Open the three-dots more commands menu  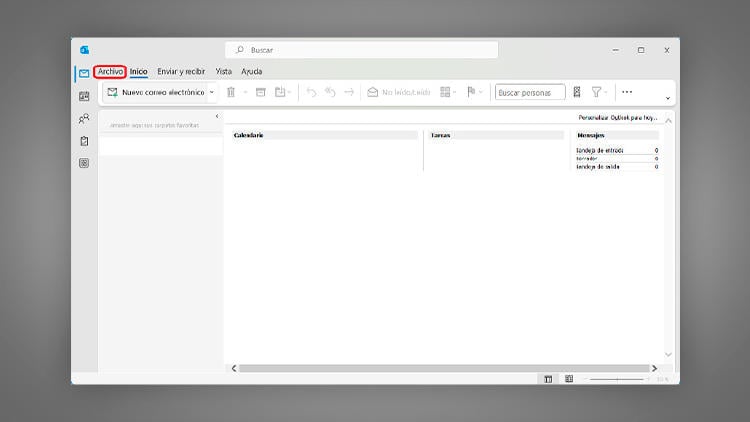[627, 92]
